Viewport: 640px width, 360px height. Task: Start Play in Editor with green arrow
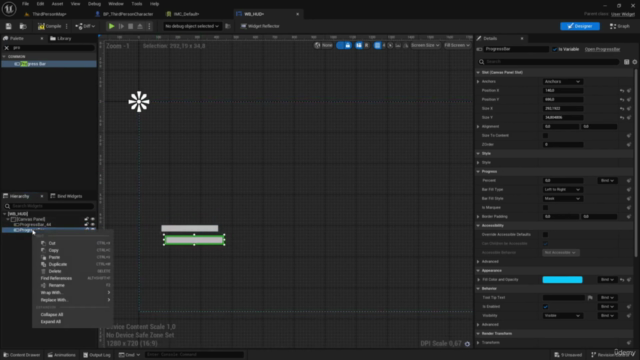point(111,26)
